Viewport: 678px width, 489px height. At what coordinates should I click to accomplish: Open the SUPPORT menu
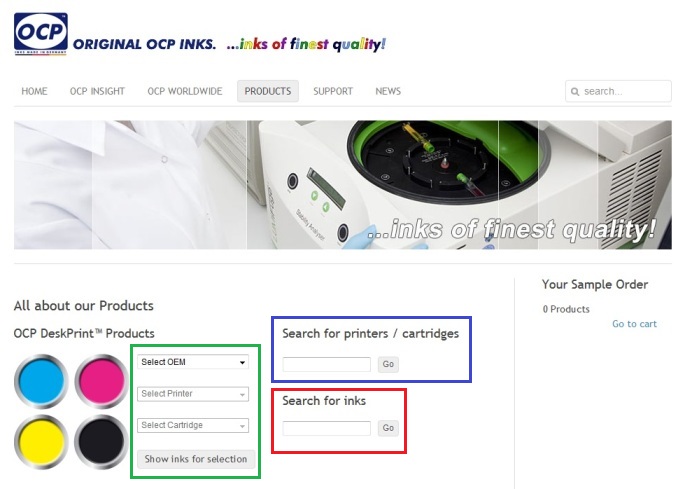[x=333, y=91]
